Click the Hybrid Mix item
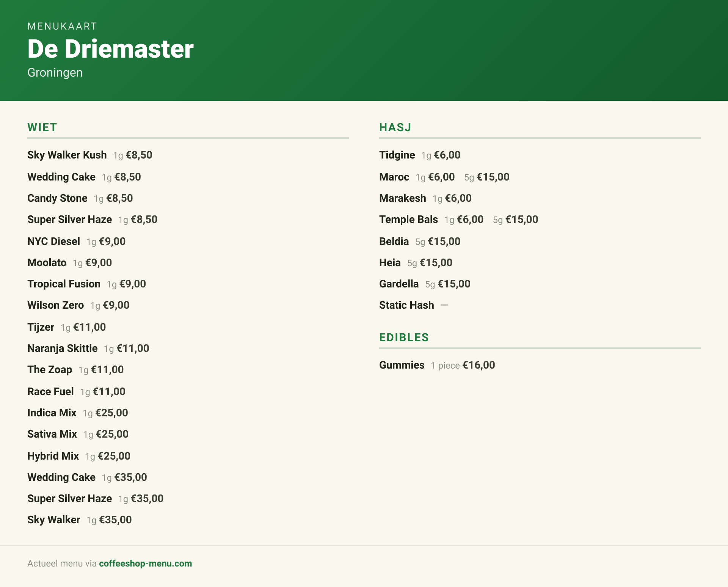The height and width of the screenshot is (587, 728). tap(53, 456)
